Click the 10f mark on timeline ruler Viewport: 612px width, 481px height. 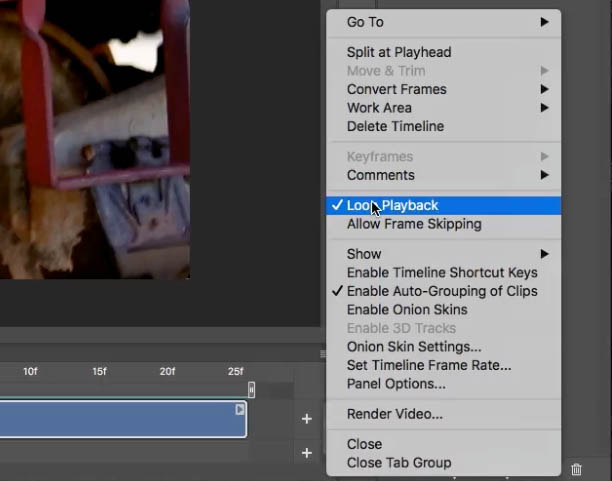(30, 371)
